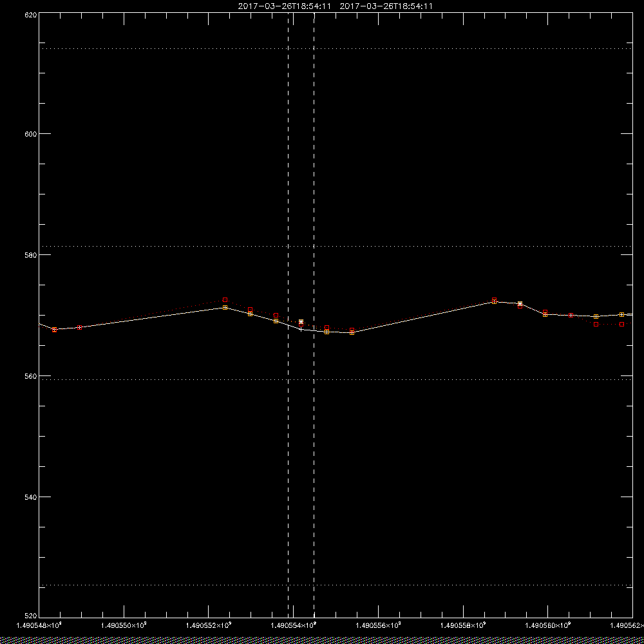Click the 1.490556×10⁹ x-axis label
The image size is (644, 644).
(379, 625)
